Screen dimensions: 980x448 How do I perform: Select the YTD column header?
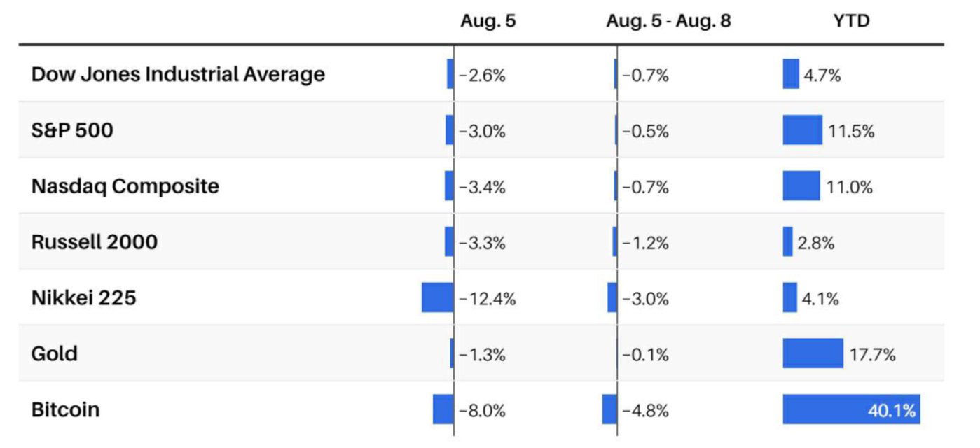(x=852, y=21)
